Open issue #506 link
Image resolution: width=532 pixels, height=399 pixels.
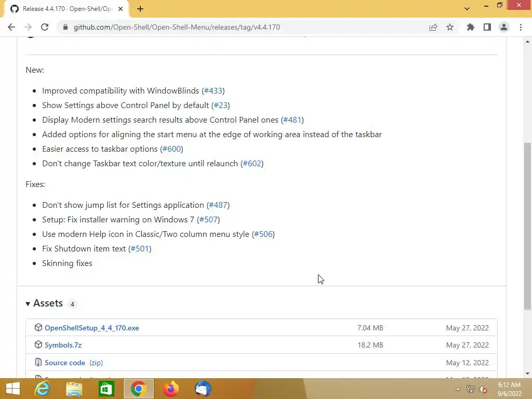tap(263, 234)
